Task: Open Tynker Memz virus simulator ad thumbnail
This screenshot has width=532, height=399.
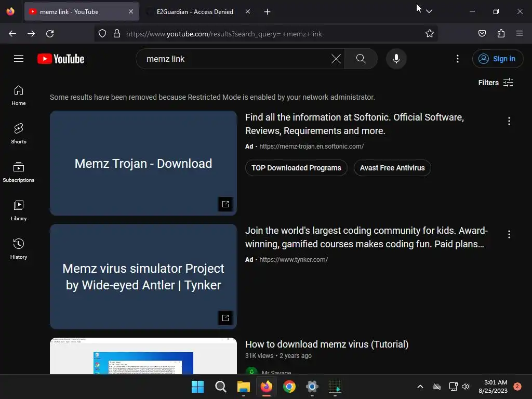Action: click(x=143, y=276)
